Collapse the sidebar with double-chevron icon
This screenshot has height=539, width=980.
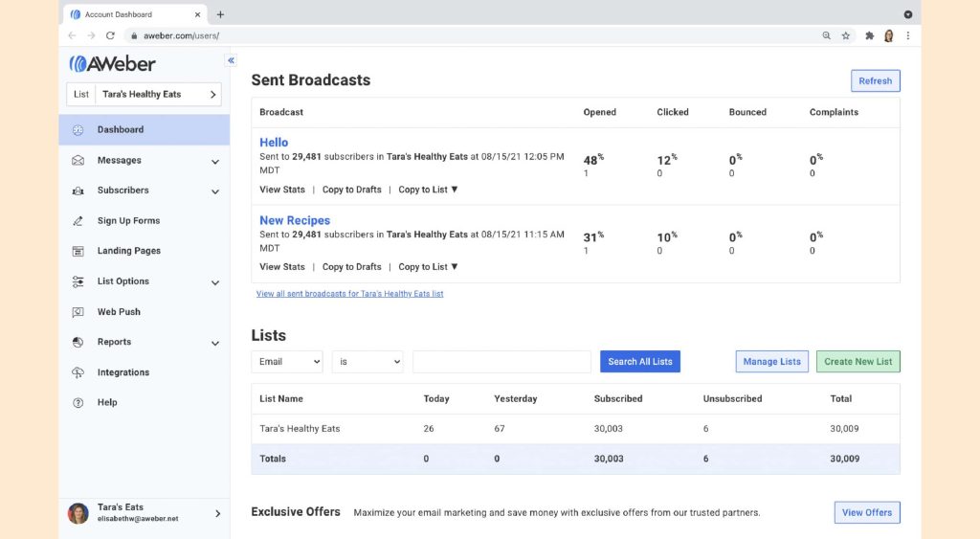(232, 60)
